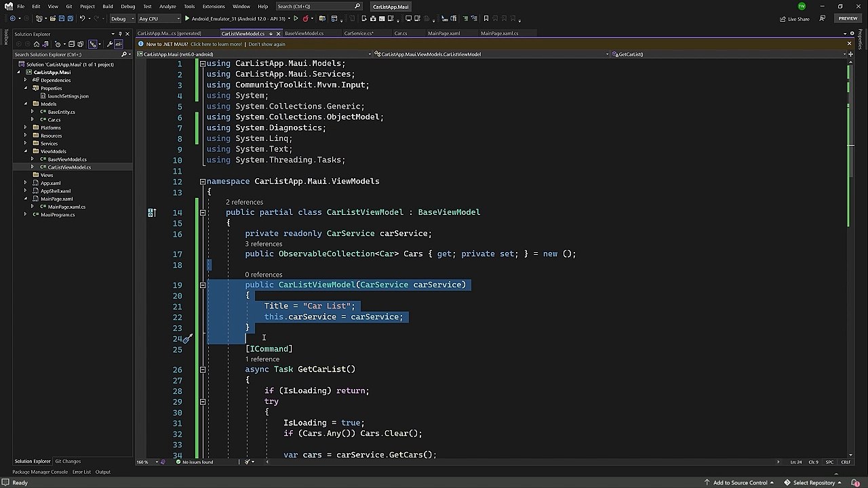Open the Package Manager Console tab
This screenshot has width=868, height=488.
(40, 472)
